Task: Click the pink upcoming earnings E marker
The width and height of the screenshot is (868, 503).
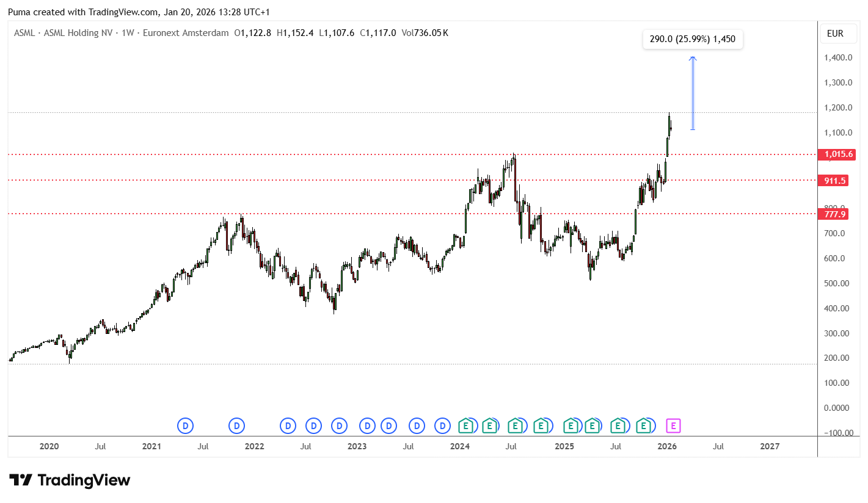Action: [673, 425]
